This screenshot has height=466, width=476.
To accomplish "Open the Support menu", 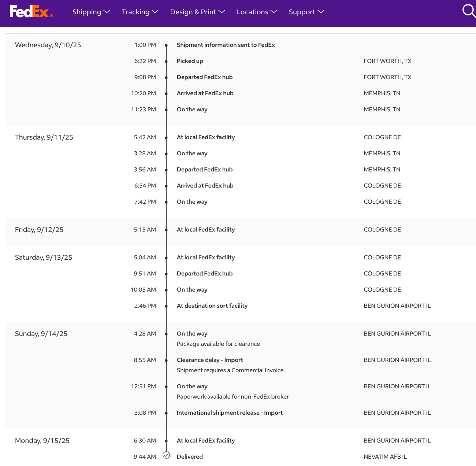I will click(x=306, y=12).
